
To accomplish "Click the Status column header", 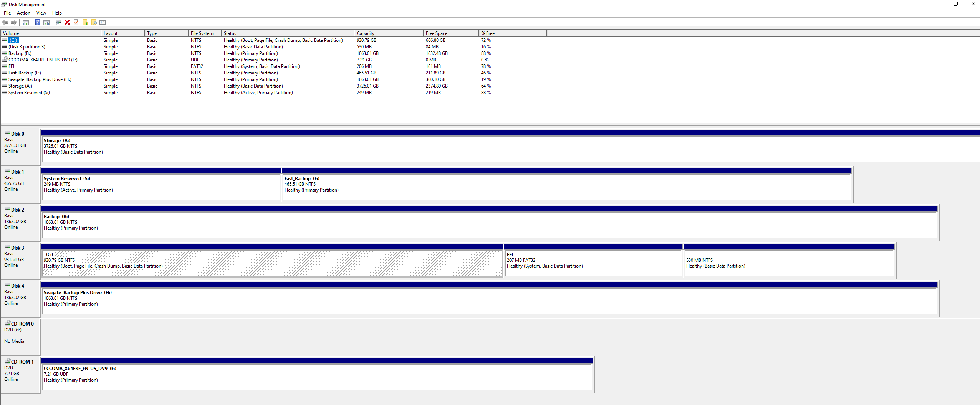I will 288,33.
